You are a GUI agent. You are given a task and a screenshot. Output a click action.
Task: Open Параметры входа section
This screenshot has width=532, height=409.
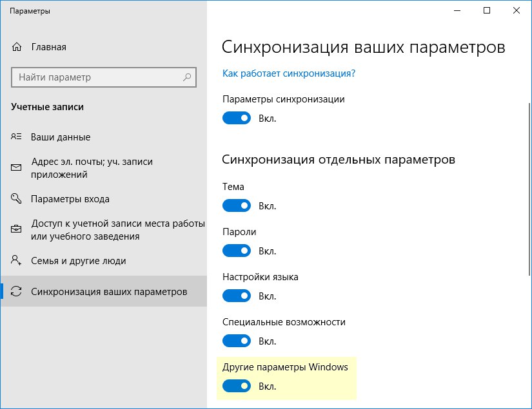click(x=103, y=198)
